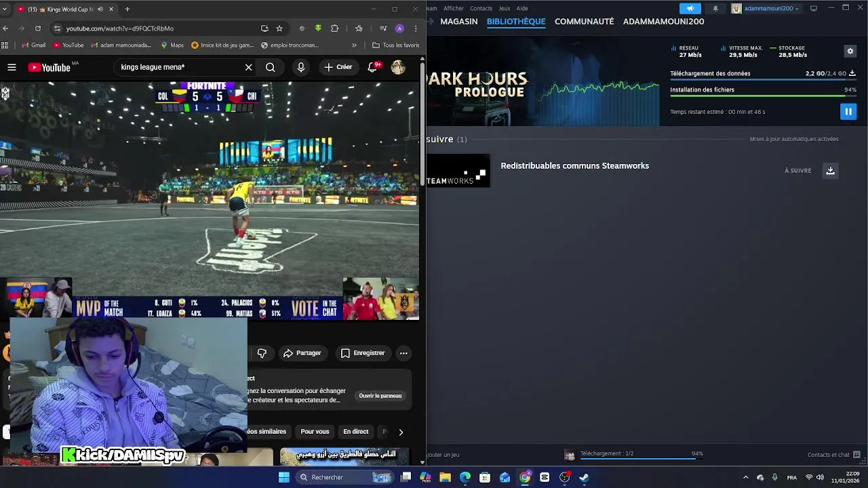The image size is (868, 488).
Task: Open the Aide menu in Steam
Action: (x=522, y=8)
